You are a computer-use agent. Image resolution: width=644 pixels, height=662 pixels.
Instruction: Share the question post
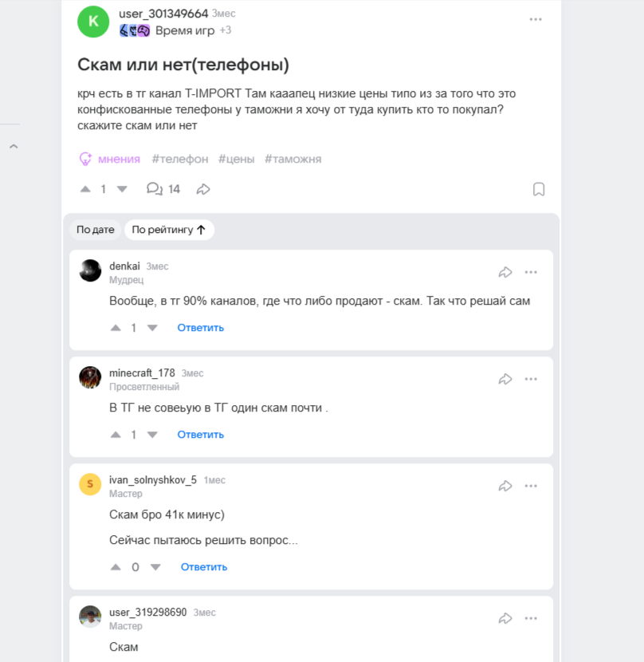click(x=203, y=189)
